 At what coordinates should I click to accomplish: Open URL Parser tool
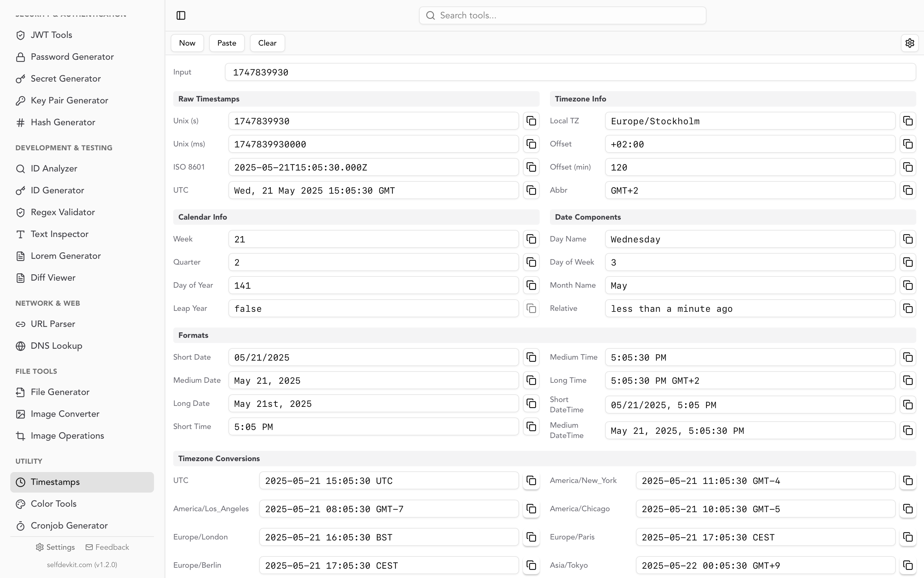[x=82, y=324]
